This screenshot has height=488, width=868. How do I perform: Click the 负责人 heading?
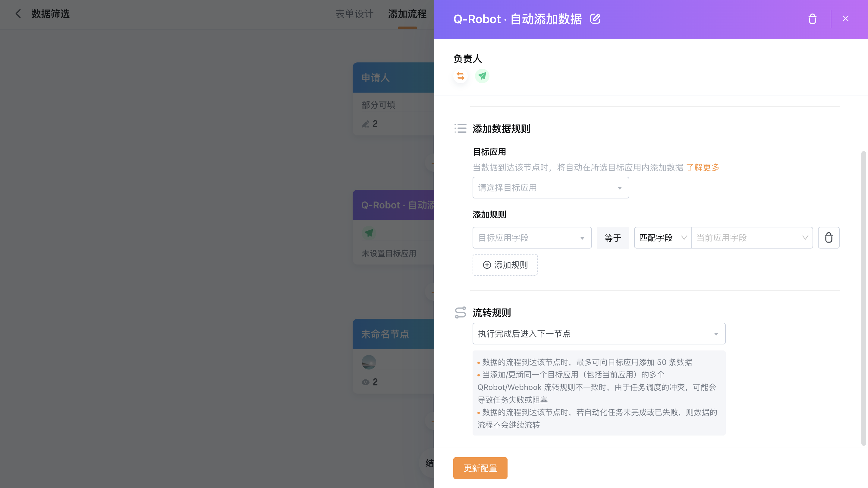468,59
